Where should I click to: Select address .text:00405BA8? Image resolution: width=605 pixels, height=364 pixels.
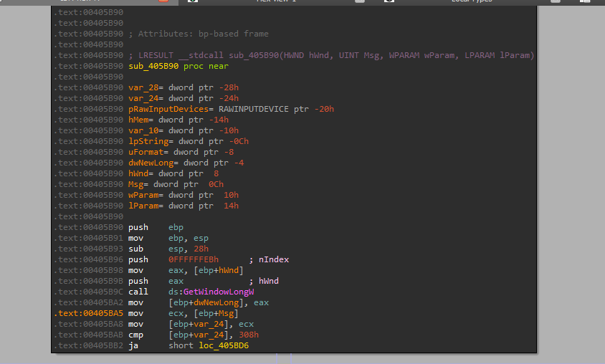(88, 325)
